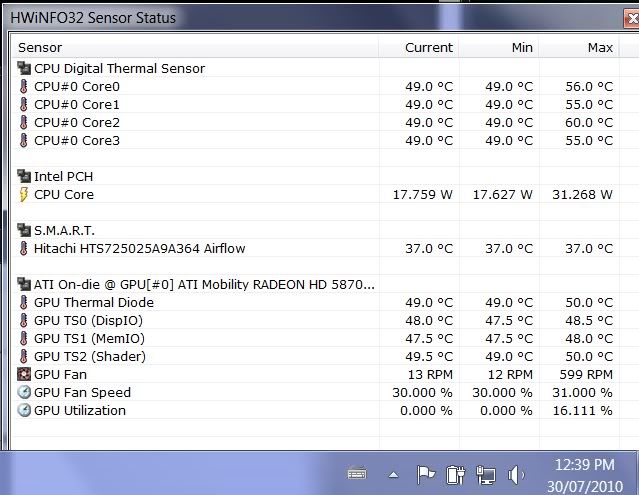
Task: Click the S.M.A.R.T. group icon
Action: click(x=24, y=230)
